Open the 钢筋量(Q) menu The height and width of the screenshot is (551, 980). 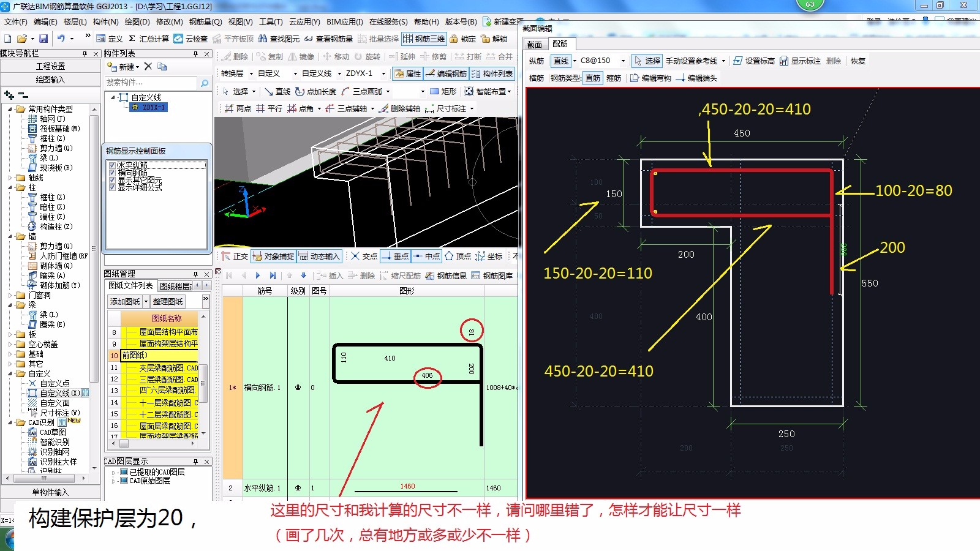point(205,21)
